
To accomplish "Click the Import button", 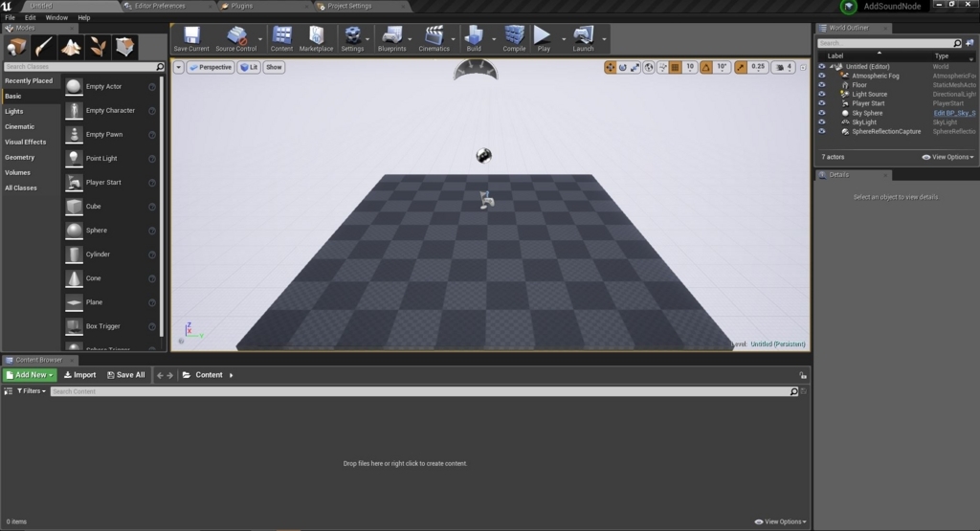I will [80, 375].
